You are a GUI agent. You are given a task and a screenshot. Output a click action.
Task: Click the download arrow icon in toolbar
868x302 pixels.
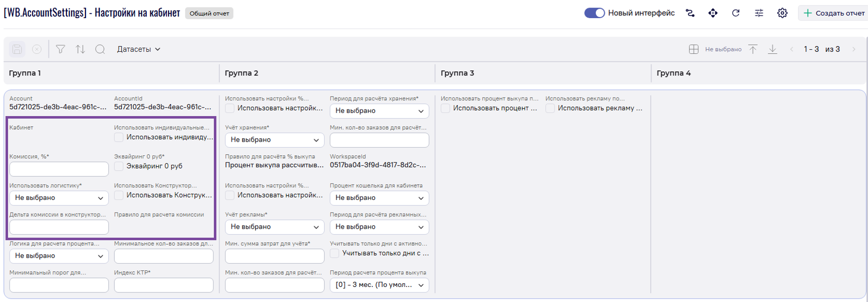click(x=772, y=49)
